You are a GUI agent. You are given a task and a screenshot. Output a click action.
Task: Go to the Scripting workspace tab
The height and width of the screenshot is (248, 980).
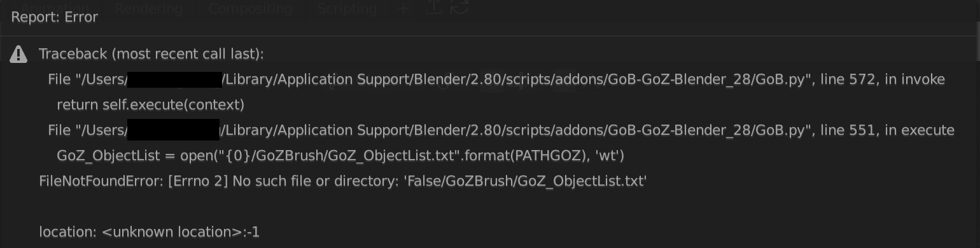tap(347, 8)
